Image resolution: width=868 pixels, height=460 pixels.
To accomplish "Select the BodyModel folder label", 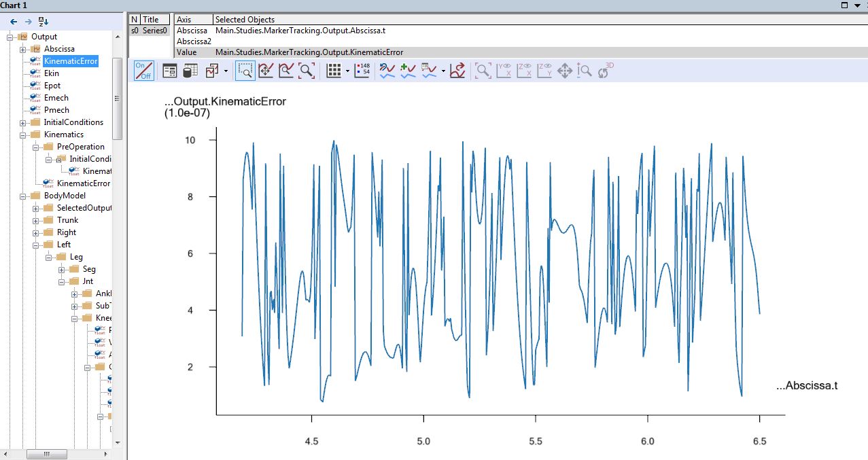I will pos(65,196).
